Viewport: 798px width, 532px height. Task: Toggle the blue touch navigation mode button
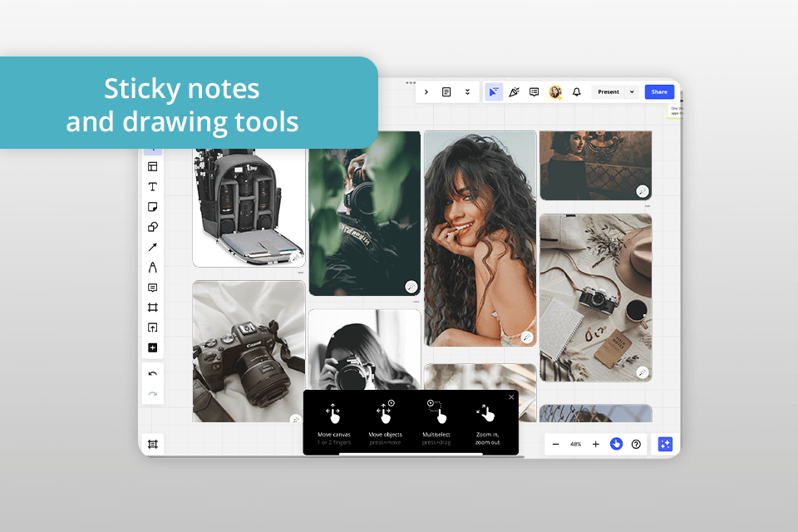[616, 444]
